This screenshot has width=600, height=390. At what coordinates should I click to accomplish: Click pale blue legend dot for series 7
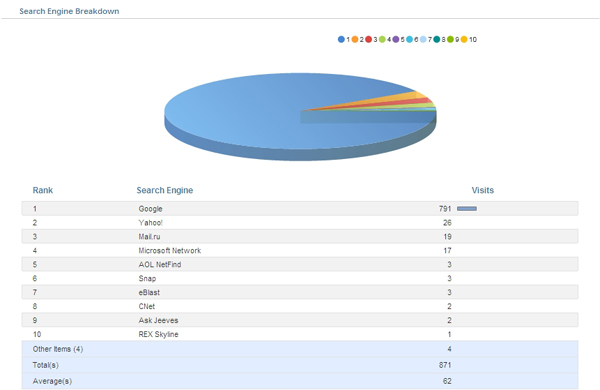coord(423,39)
